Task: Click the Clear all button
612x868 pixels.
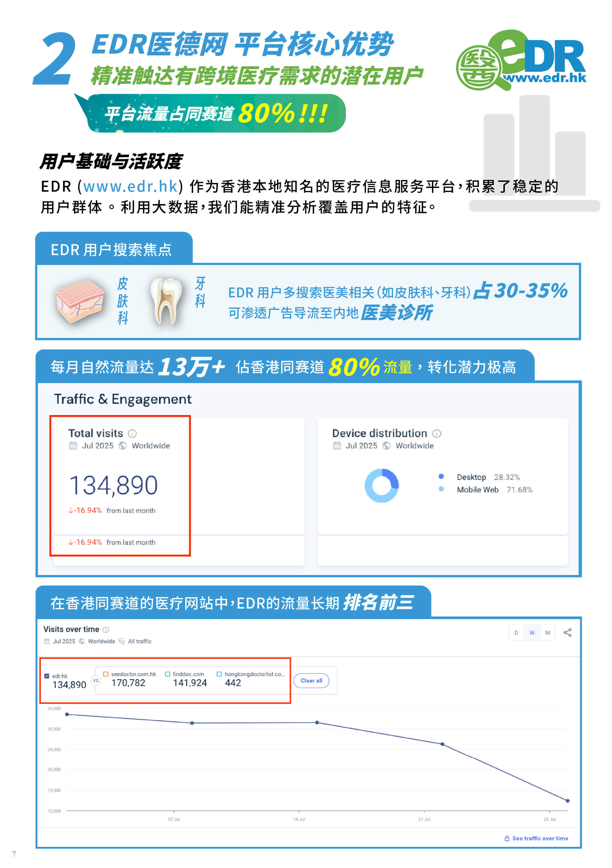Action: coord(311,680)
